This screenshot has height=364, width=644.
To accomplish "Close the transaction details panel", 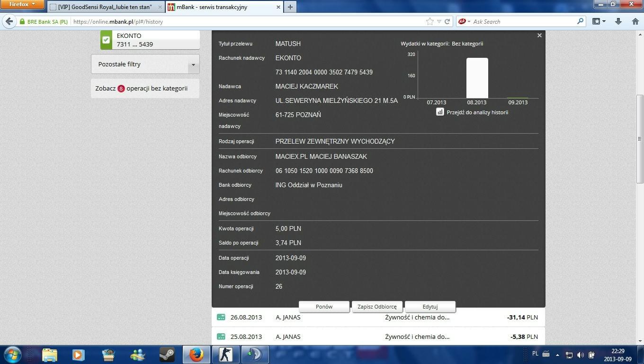I will (539, 36).
